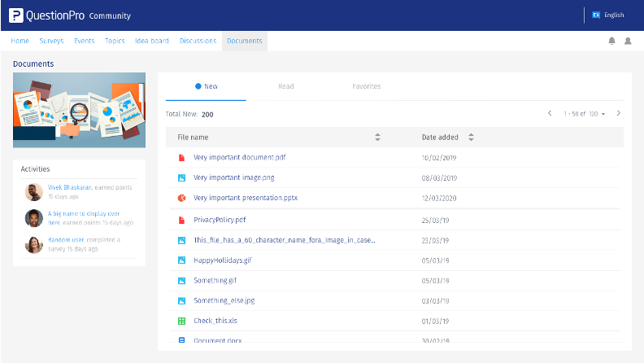Open Random user profile link

coord(66,239)
